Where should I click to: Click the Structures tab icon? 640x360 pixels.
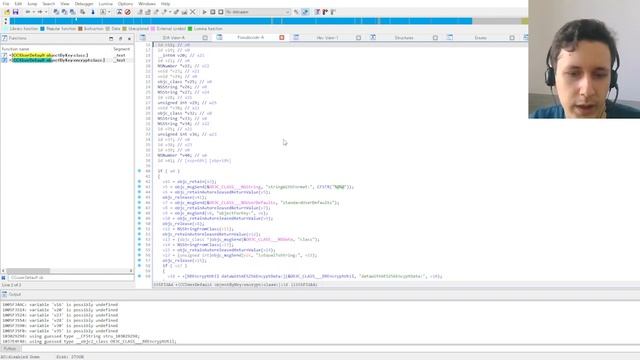pos(373,38)
